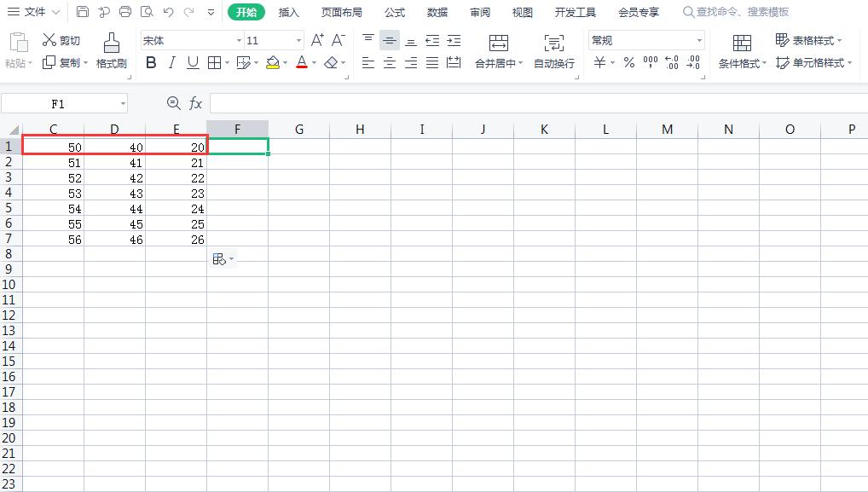868x492 pixels.
Task: Switch to Developer Tools (开发工具) tab
Action: [x=576, y=12]
